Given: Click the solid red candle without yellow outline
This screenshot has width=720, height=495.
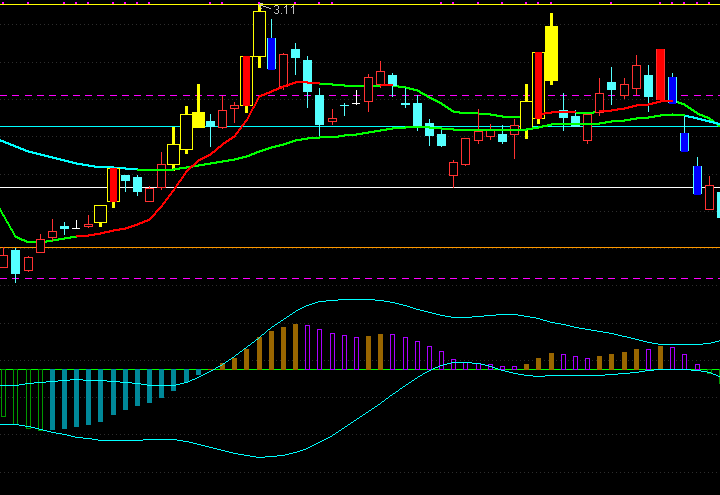Looking at the screenshot, I should tap(660, 75).
